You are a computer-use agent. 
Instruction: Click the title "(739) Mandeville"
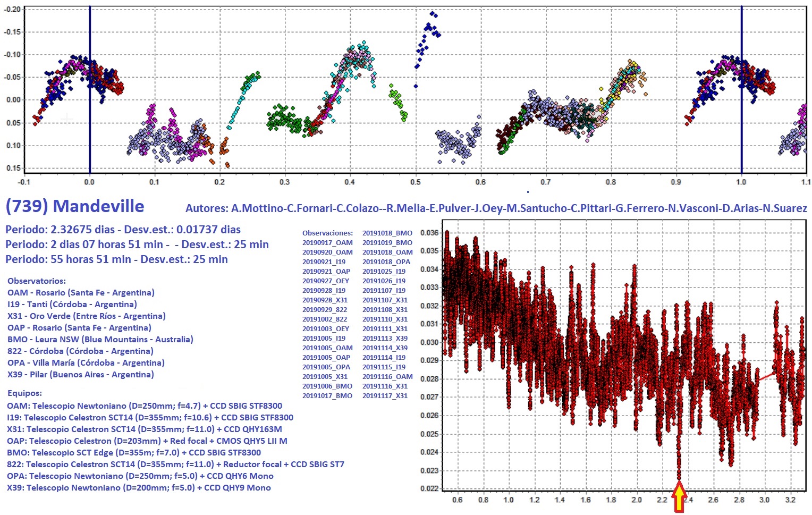pos(75,206)
